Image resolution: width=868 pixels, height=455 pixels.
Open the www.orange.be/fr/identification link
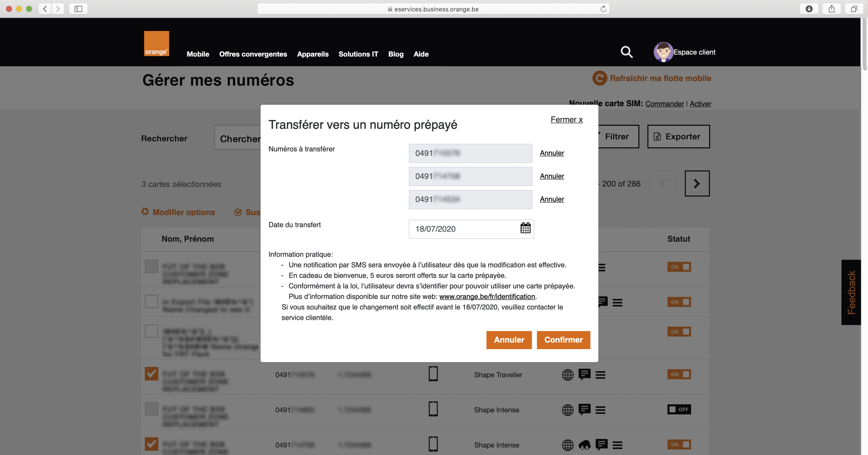click(487, 297)
